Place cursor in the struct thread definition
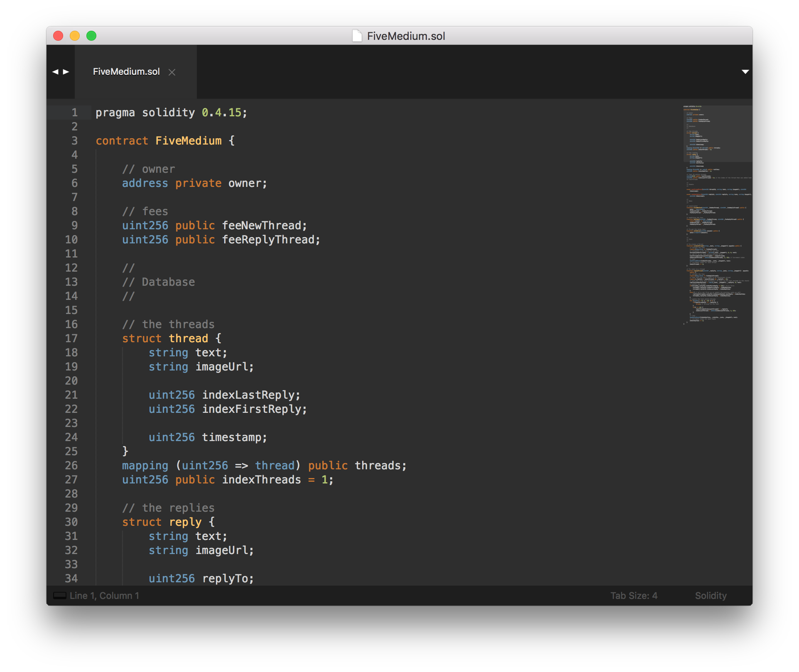 coord(171,338)
